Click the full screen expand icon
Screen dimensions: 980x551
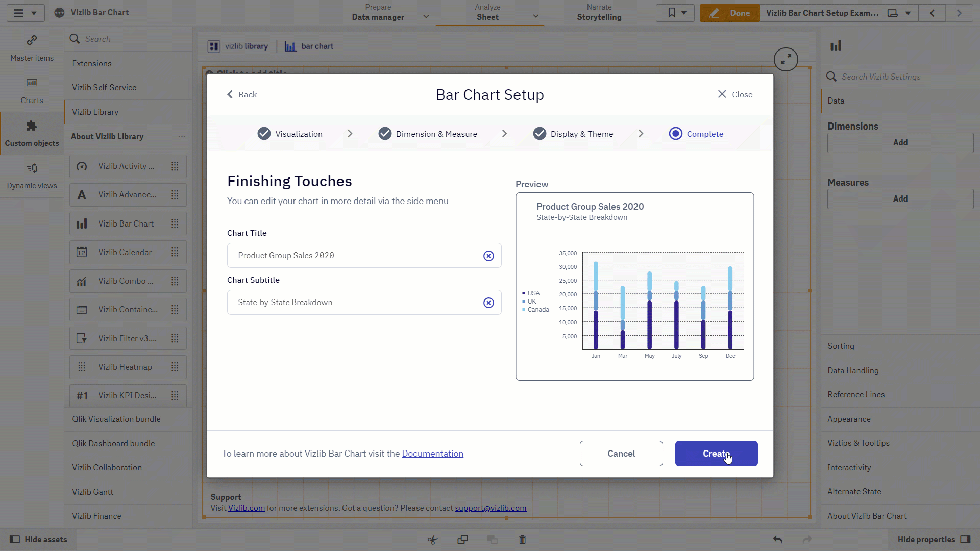click(x=786, y=59)
